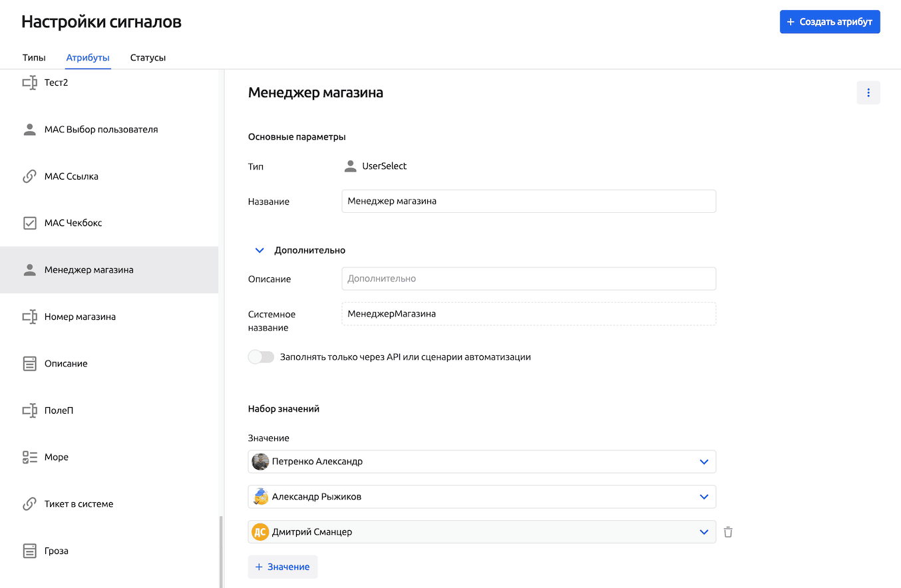The width and height of the screenshot is (901, 588).
Task: Expand the Александр Рыжиков dropdown arrow
Action: (703, 497)
